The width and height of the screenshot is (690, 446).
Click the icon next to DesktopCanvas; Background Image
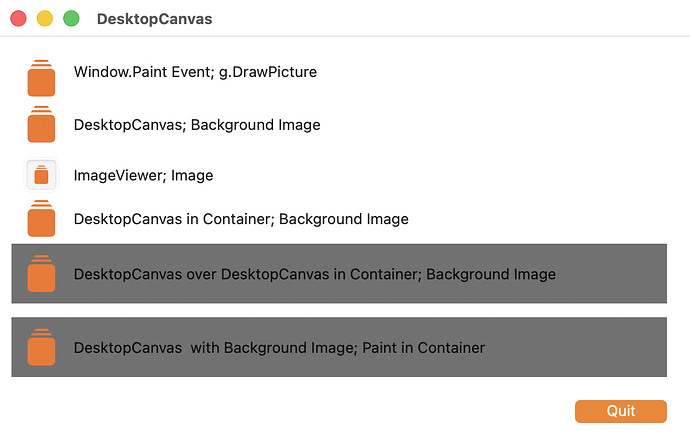click(x=41, y=124)
